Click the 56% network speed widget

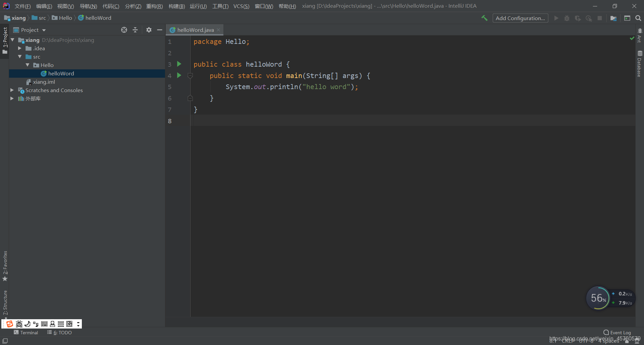tap(598, 298)
